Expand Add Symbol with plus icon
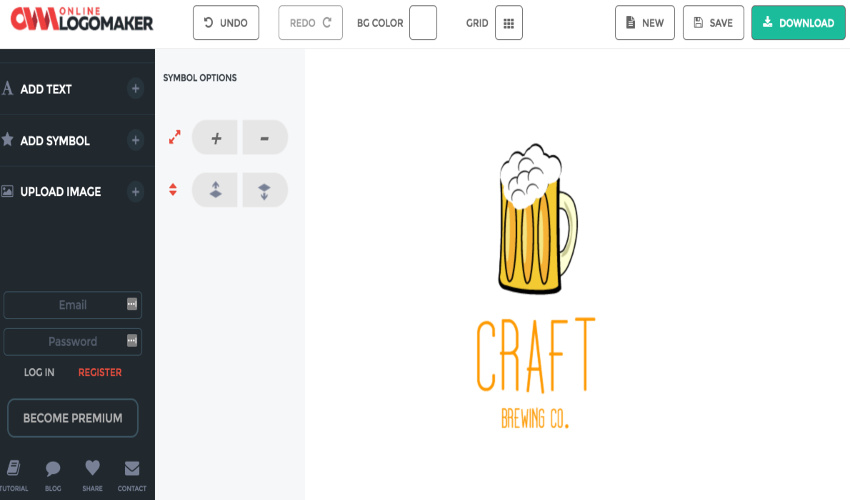Image resolution: width=850 pixels, height=500 pixels. [x=136, y=140]
